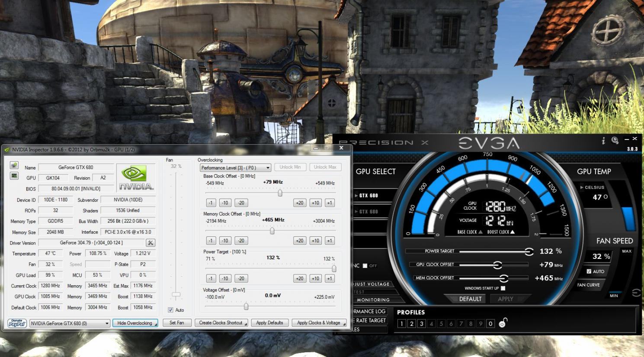Screen dimensions: 644x357
Task: Toggle the sync OFF checkbox in Precision X
Action: (365, 266)
